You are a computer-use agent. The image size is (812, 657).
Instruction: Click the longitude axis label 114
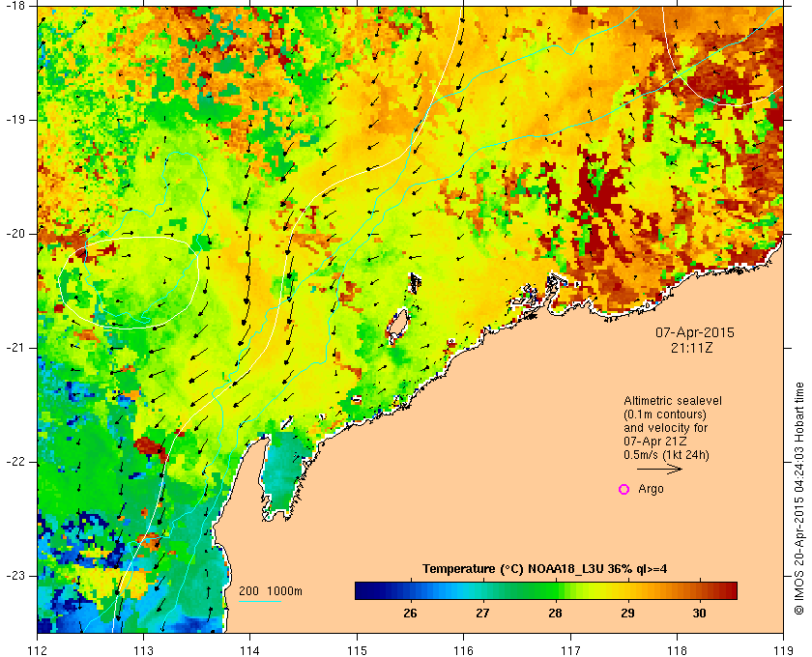(250, 650)
